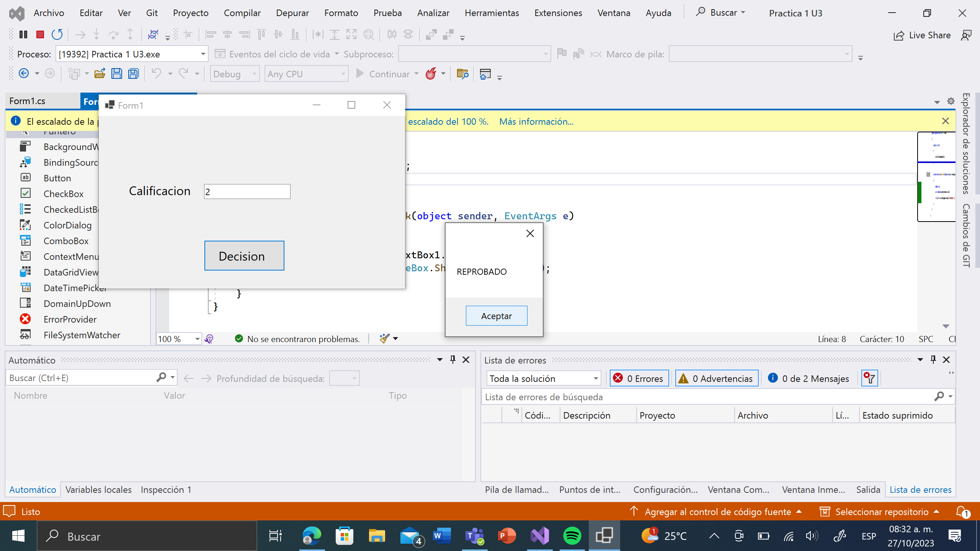980x551 pixels.
Task: Toggle the 0 Errores filter
Action: coord(639,378)
